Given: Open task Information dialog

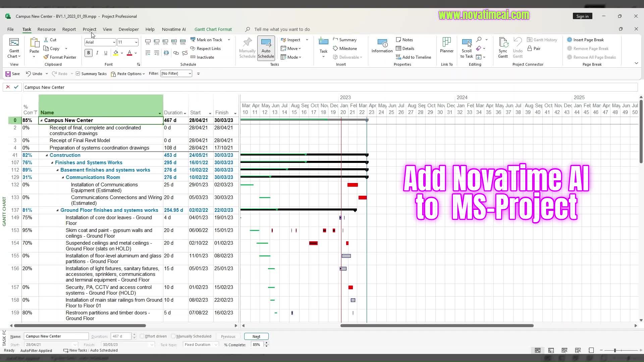Looking at the screenshot, I should point(382,46).
